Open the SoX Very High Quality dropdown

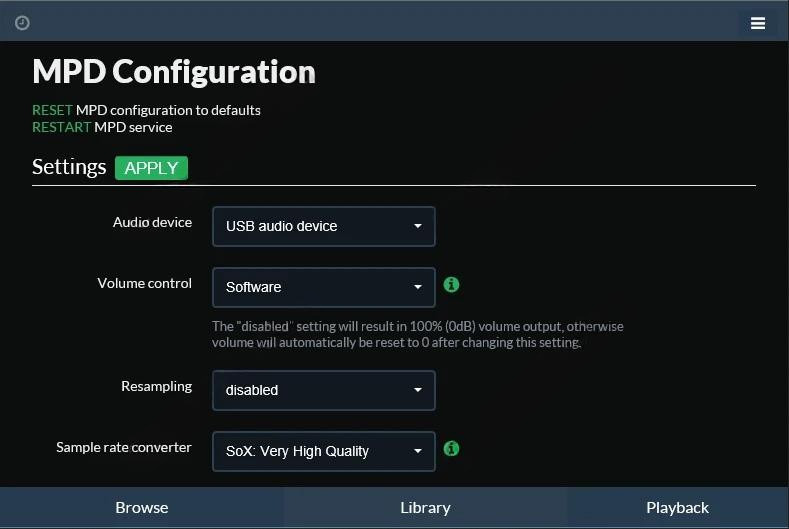323,451
